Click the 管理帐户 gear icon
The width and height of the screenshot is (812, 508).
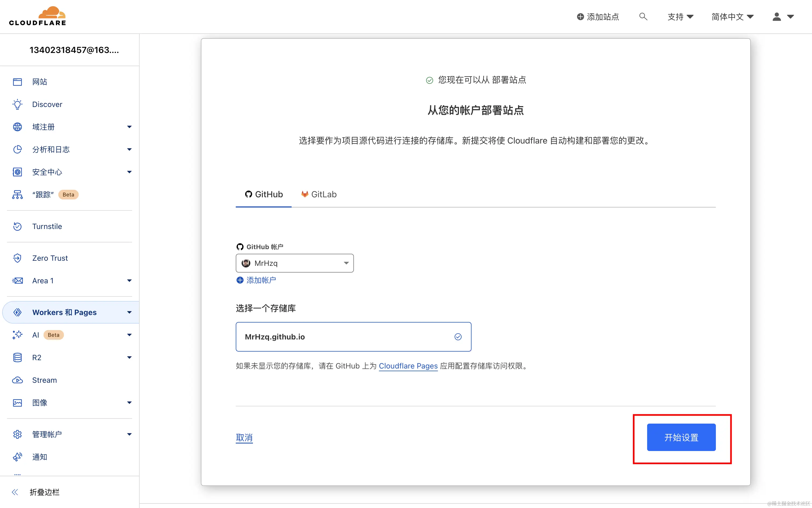(17, 434)
